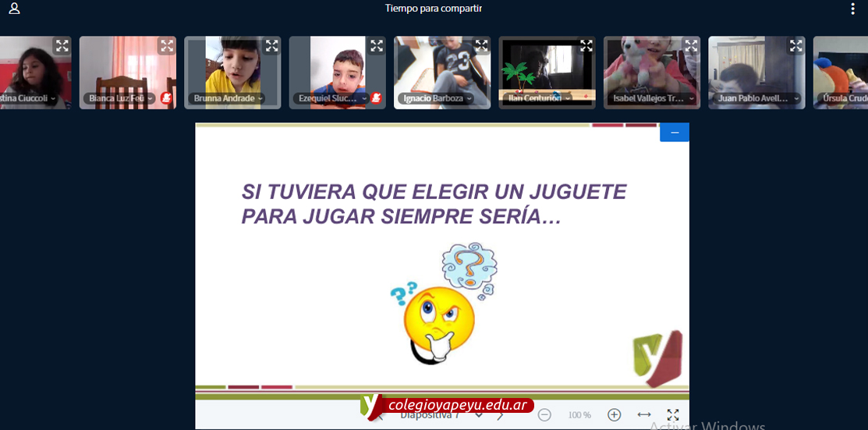
Task: Toggle fit-to-width for the slide
Action: (x=644, y=415)
